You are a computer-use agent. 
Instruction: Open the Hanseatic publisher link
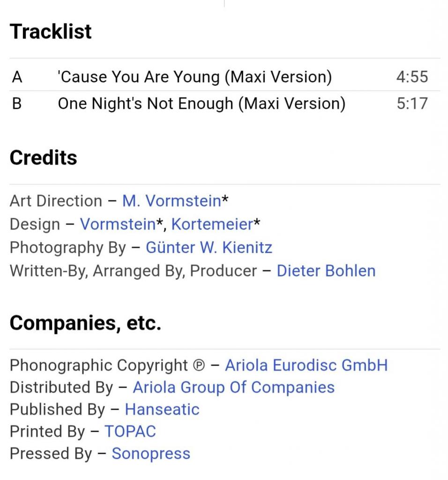[x=162, y=409]
